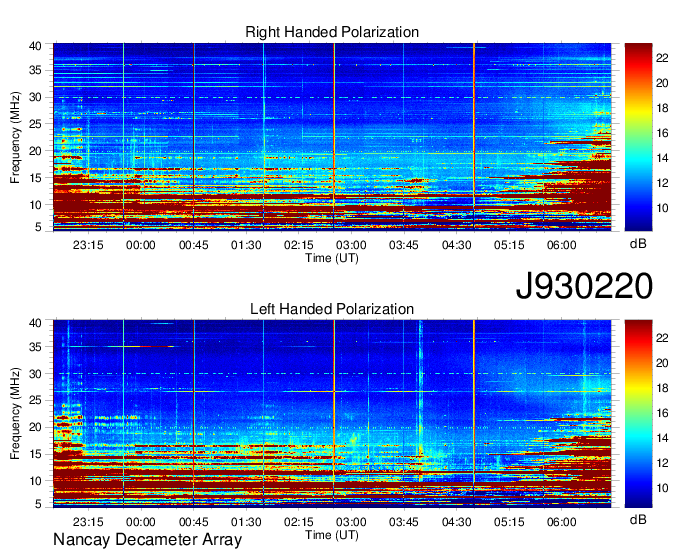The width and height of the screenshot is (680, 552).
Task: Click the dB label under the lower colorbar
Action: pos(638,519)
